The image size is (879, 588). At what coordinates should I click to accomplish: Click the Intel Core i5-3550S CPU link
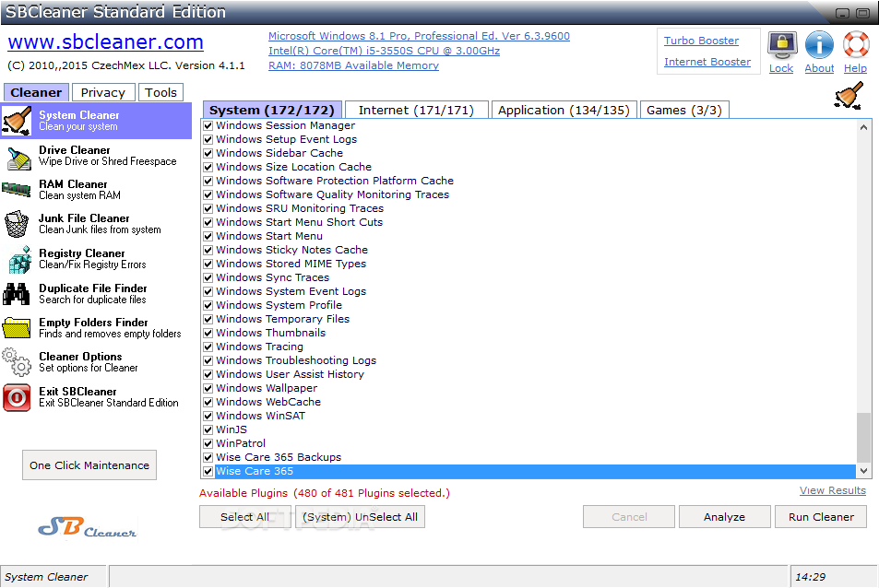point(384,51)
